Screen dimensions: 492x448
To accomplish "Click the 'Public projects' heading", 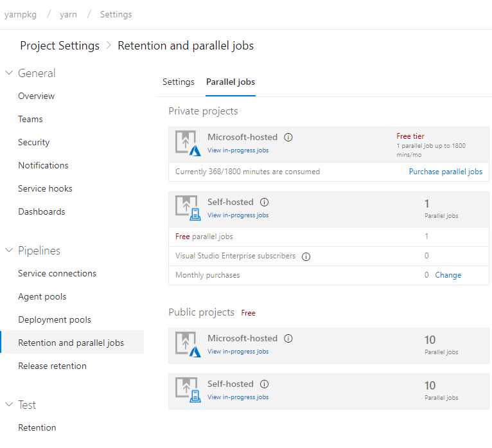I will tap(201, 312).
